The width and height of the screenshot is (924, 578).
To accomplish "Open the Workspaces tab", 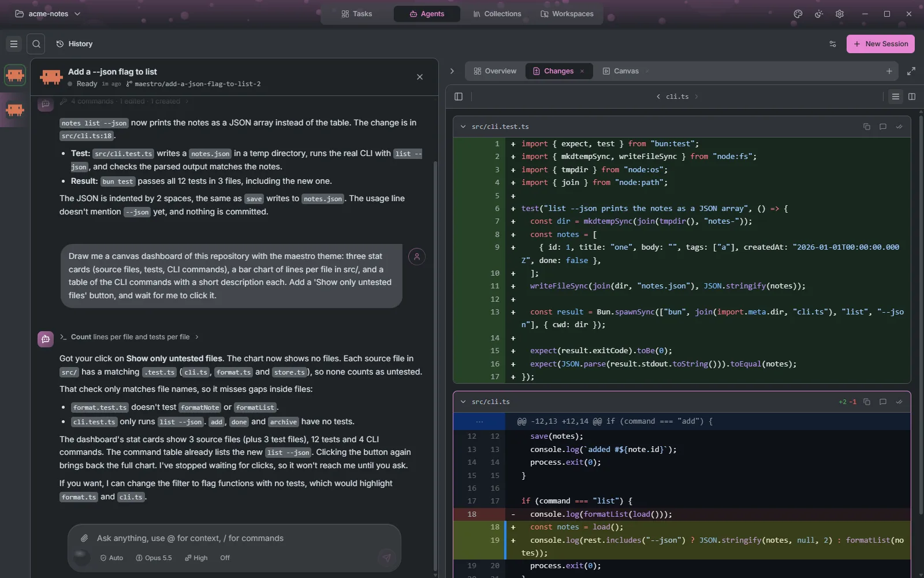I will [x=567, y=14].
